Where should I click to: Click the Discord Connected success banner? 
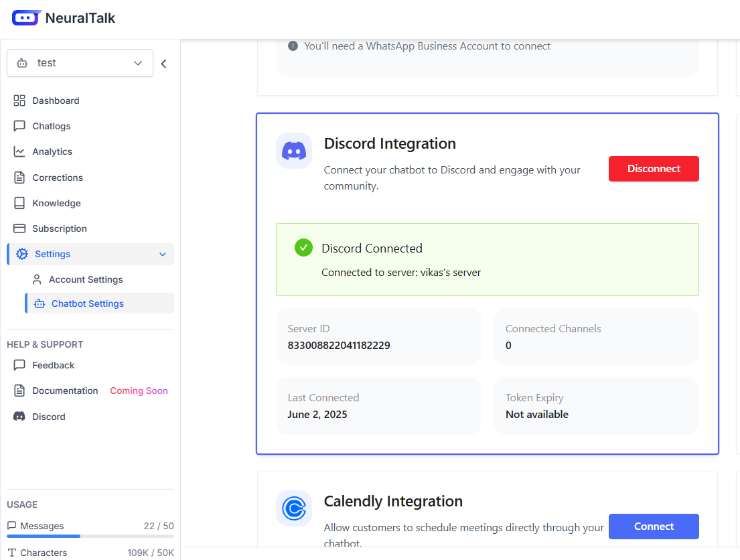tap(487, 259)
